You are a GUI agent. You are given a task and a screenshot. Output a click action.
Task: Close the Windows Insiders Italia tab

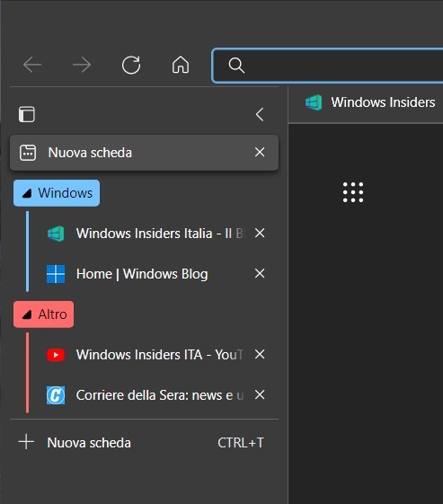click(260, 233)
